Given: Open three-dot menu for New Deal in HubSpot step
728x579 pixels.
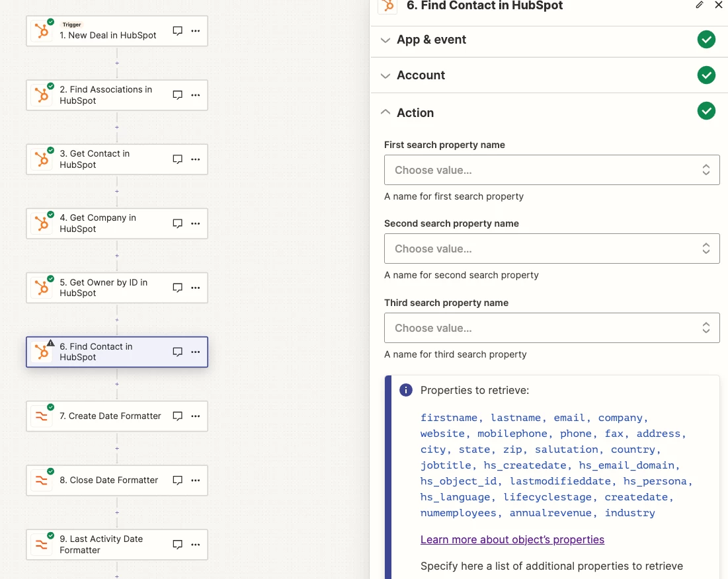Looking at the screenshot, I should click(x=196, y=30).
